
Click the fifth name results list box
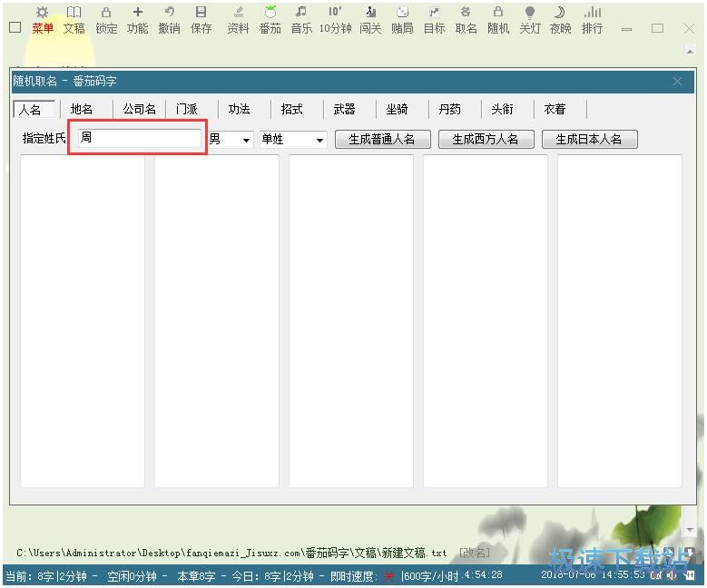[620, 321]
